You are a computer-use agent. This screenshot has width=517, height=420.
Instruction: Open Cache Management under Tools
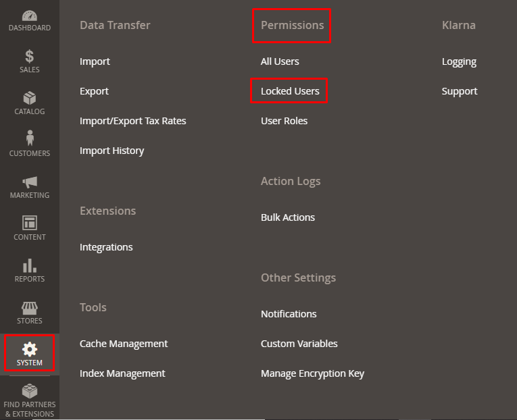(124, 344)
